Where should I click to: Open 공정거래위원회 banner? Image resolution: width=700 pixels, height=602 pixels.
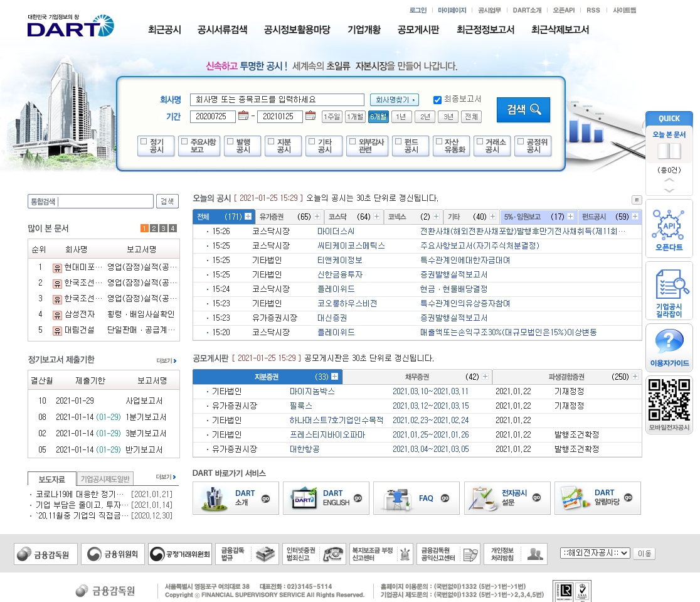click(180, 554)
